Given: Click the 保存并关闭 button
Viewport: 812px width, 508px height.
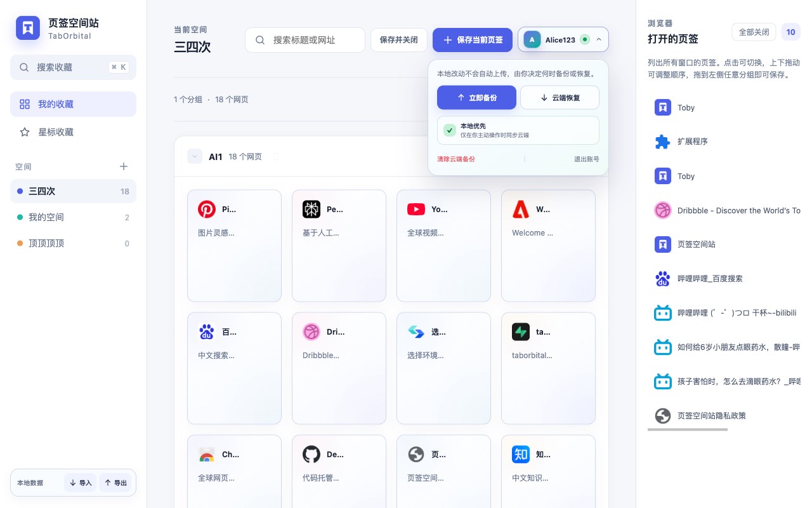Looking at the screenshot, I should 399,40.
